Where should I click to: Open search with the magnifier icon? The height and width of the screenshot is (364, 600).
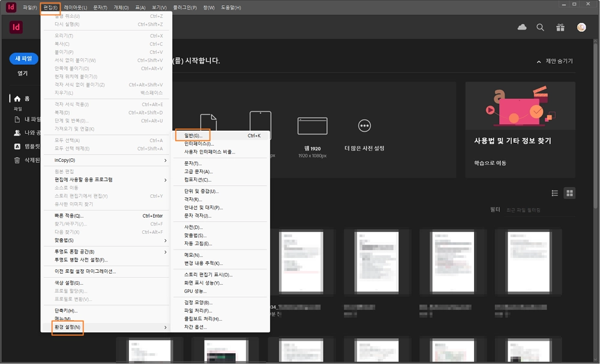(540, 27)
